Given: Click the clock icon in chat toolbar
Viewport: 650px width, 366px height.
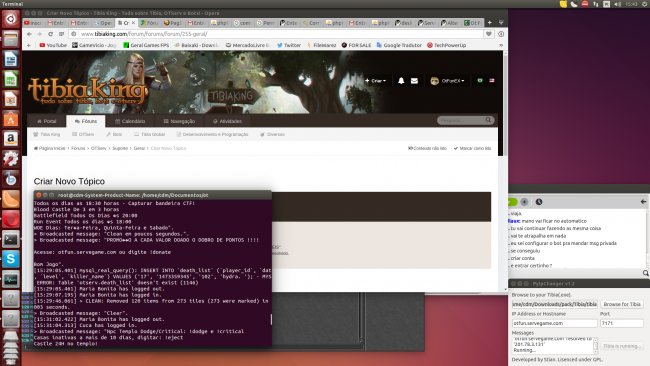Looking at the screenshot, I should point(538,202).
